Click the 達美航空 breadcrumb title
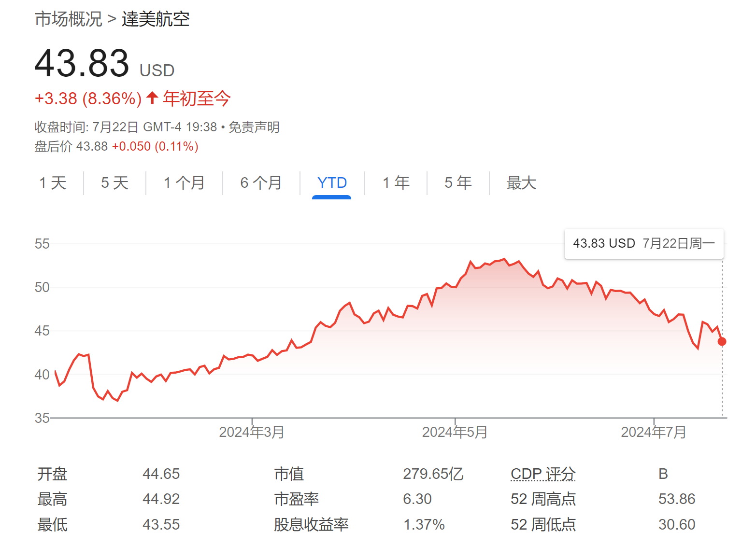This screenshot has height=546, width=756. [156, 19]
